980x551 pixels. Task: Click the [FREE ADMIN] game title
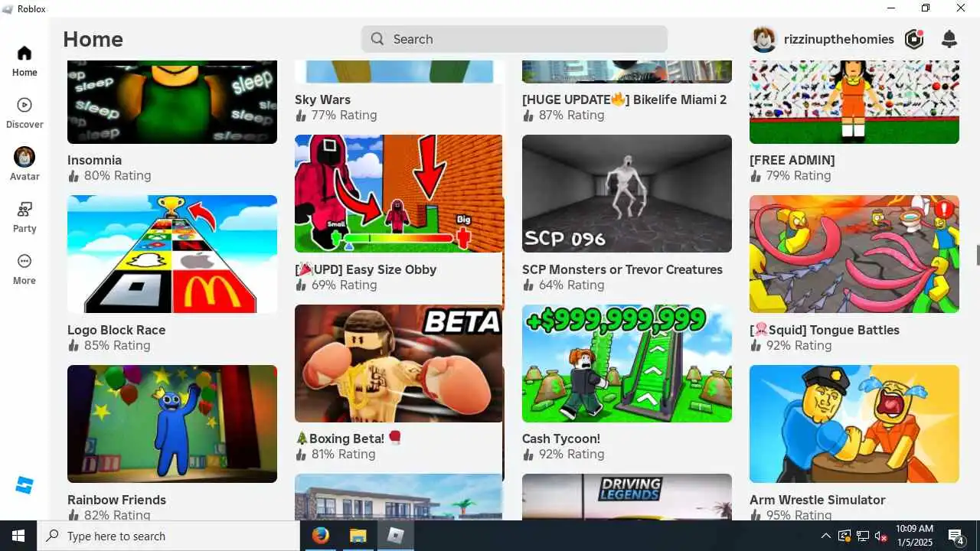(792, 160)
